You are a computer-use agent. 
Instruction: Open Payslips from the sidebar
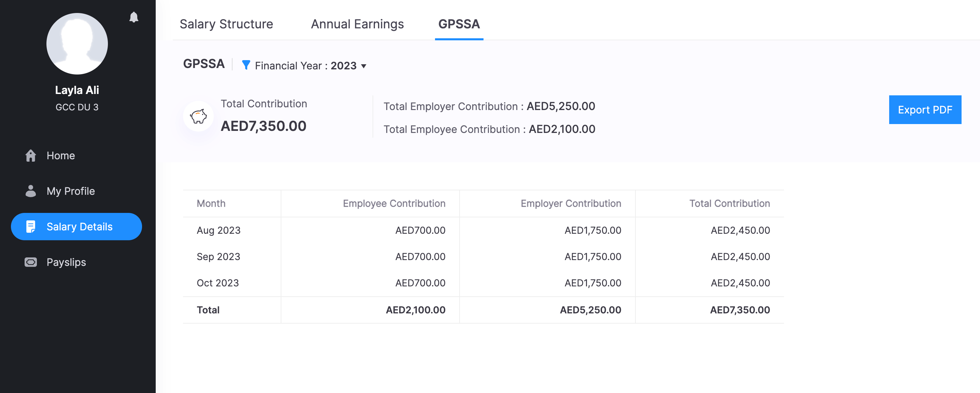[x=66, y=262]
